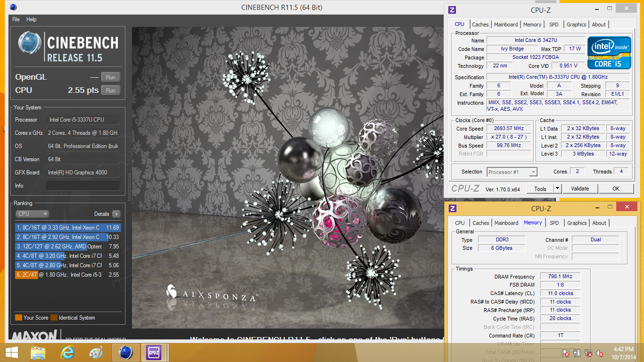Switch to Cinebench via its taskbar icon
This screenshot has height=362, width=644.
pyautogui.click(x=126, y=353)
